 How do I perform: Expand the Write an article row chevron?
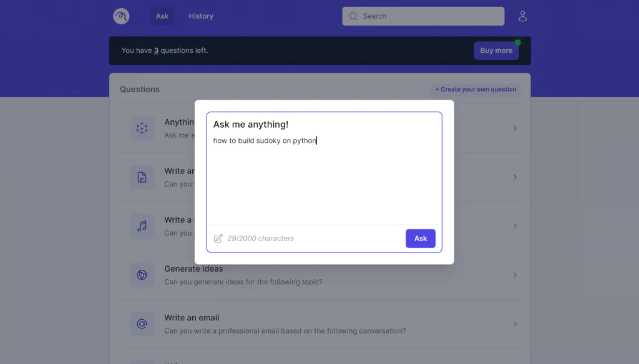click(x=515, y=177)
